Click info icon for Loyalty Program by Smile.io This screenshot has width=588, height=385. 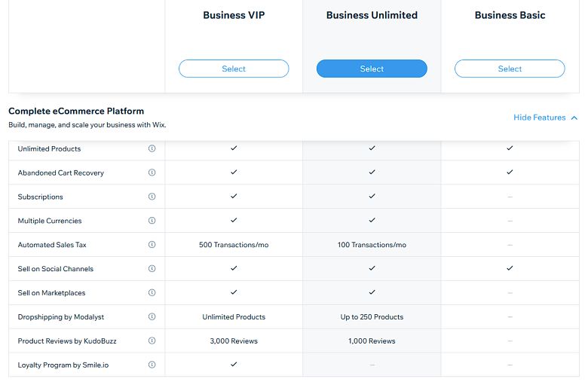152,365
